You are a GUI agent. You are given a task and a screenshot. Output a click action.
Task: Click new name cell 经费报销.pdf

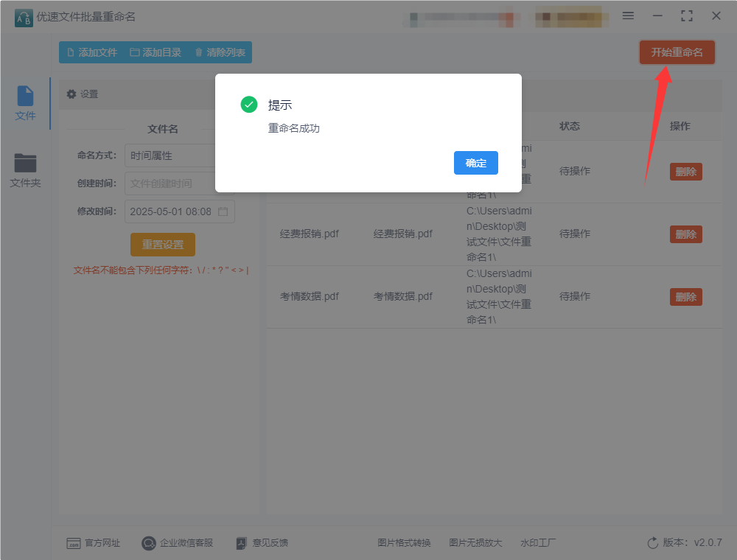pos(403,234)
